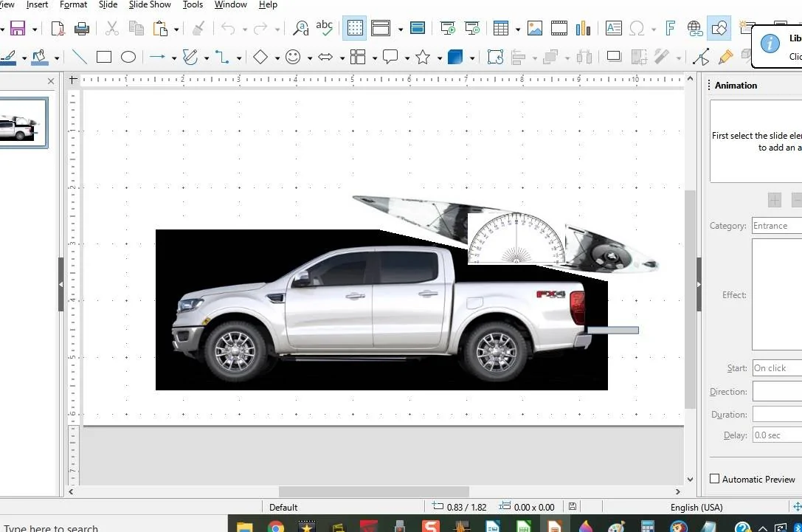Insert audio or video
This screenshot has height=532, width=802.
tap(559, 28)
